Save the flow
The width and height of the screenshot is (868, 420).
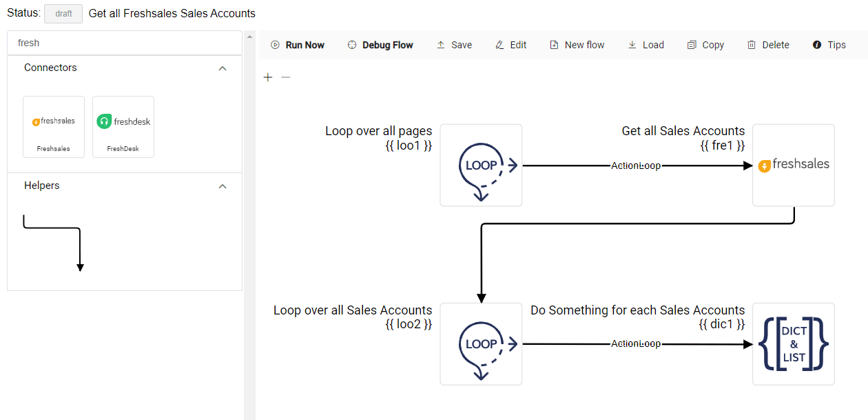pos(454,45)
